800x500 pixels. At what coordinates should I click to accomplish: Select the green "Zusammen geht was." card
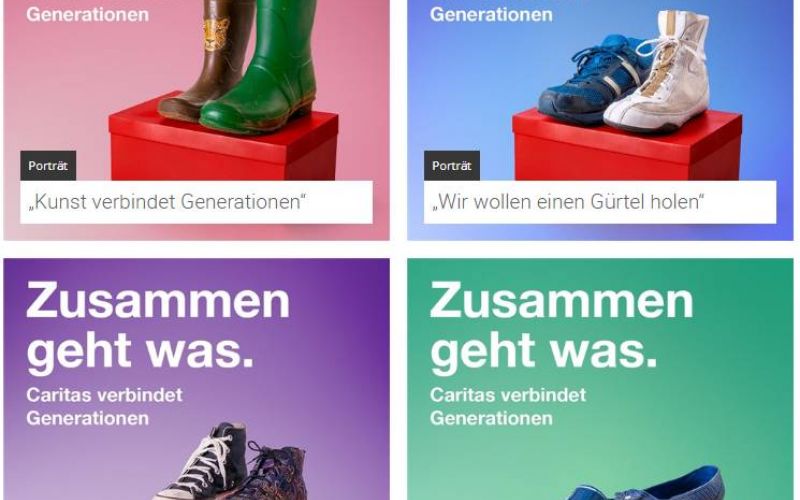click(x=600, y=379)
